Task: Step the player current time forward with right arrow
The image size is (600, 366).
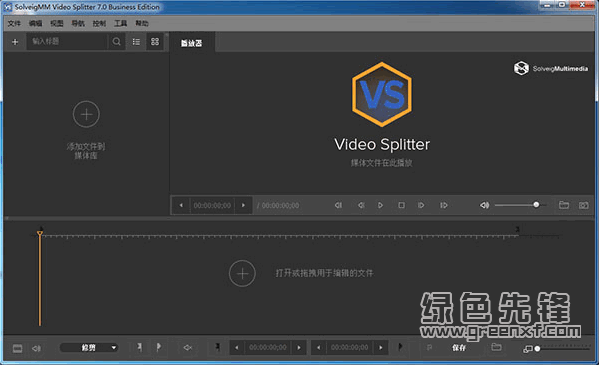Action: click(x=243, y=205)
